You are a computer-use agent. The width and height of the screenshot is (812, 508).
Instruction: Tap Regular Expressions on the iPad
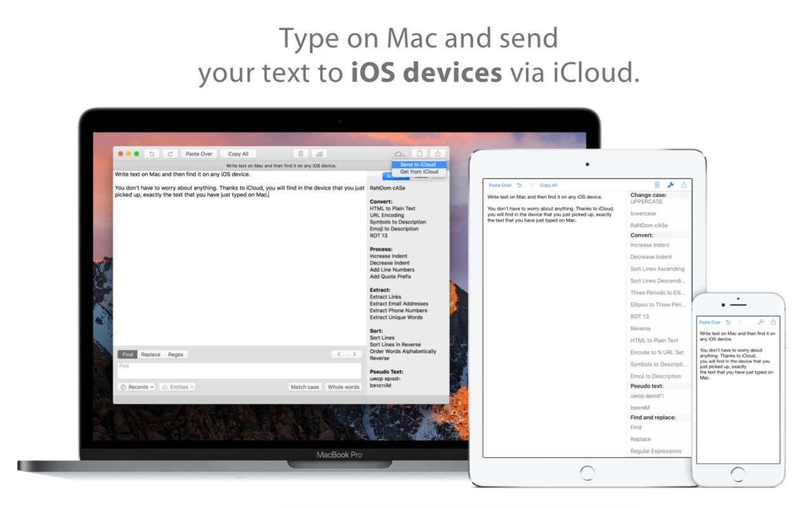656,451
